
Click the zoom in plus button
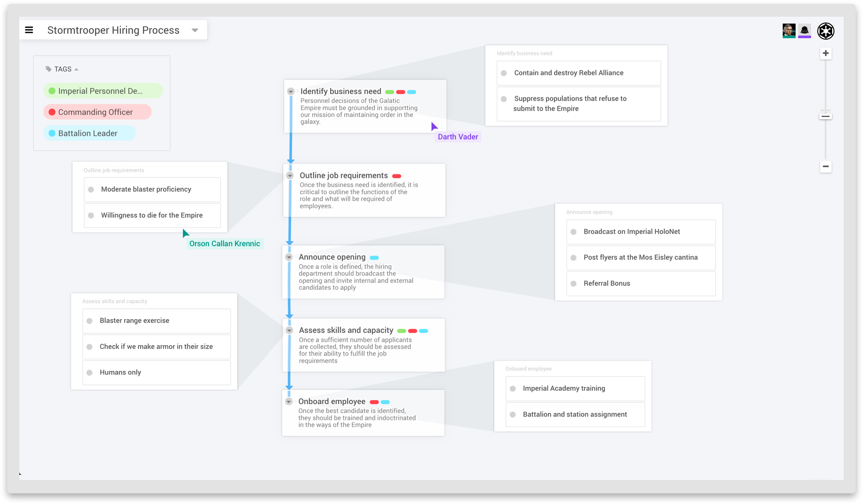click(x=825, y=53)
